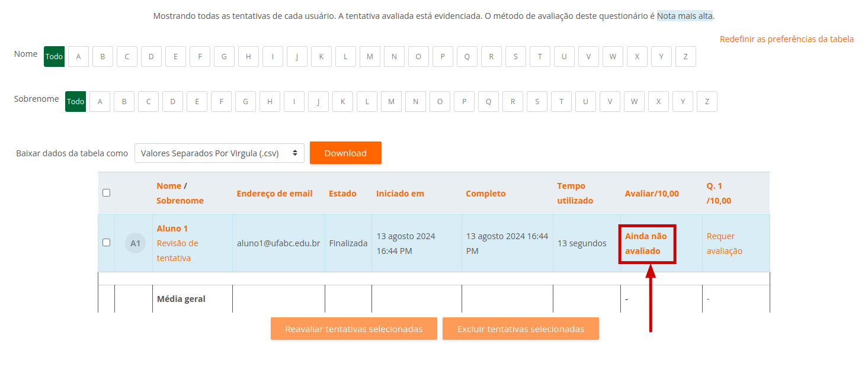Open Aluno 1's profile link

172,228
